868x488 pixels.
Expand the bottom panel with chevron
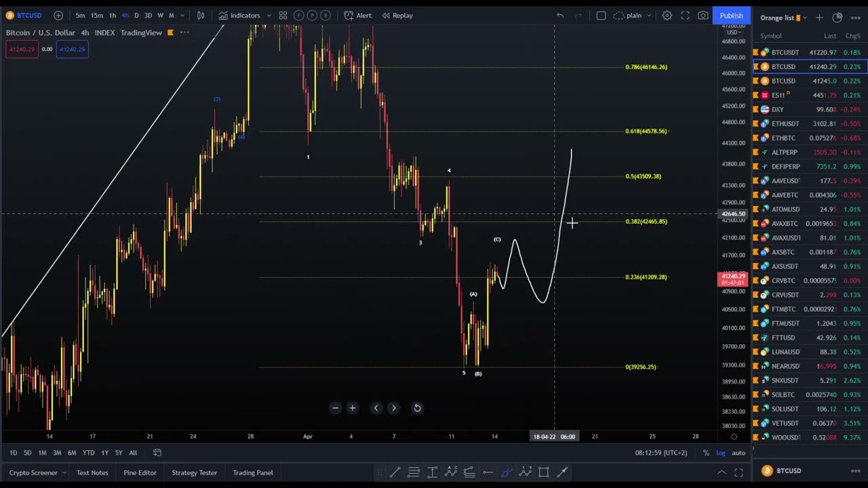pyautogui.click(x=722, y=472)
